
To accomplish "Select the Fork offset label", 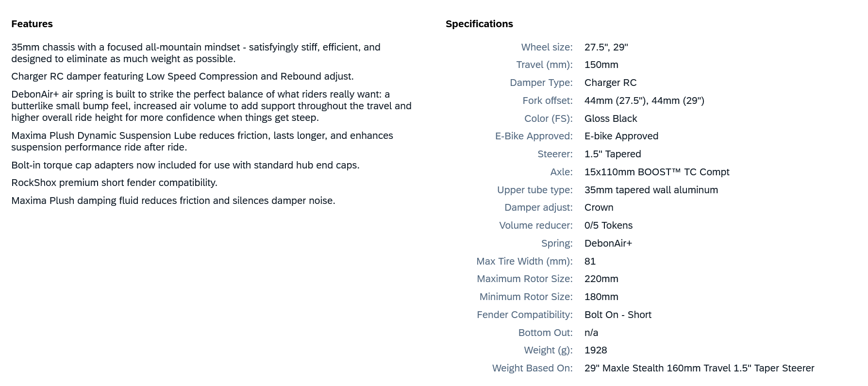I will point(547,101).
